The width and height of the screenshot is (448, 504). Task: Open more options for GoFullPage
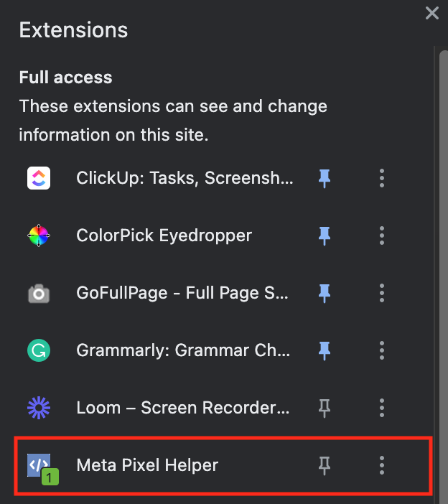tap(382, 293)
